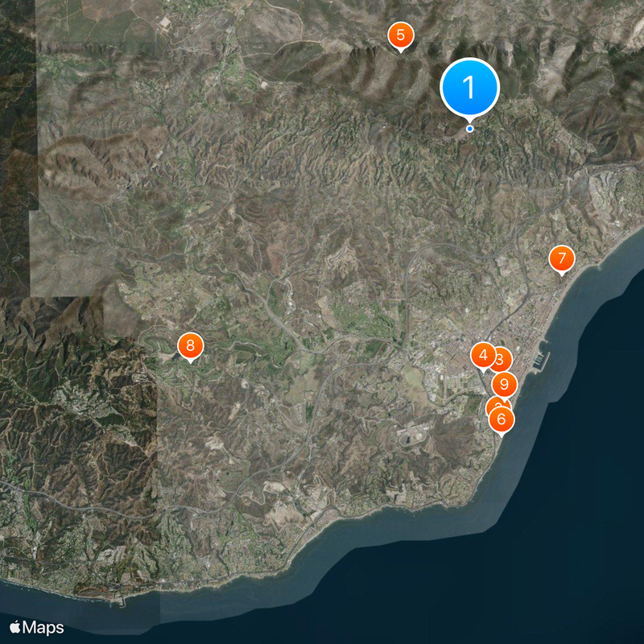Click the small pointer dot below pin 1
This screenshot has height=644, width=644.
[469, 127]
